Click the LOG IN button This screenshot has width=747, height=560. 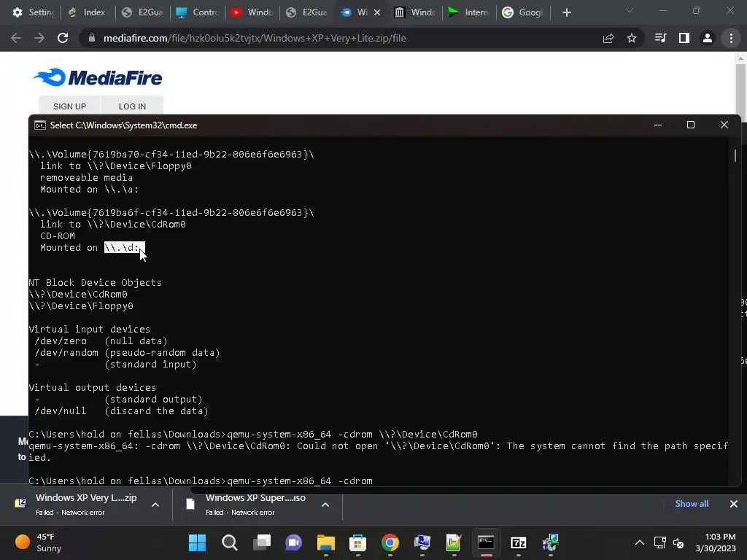133,106
